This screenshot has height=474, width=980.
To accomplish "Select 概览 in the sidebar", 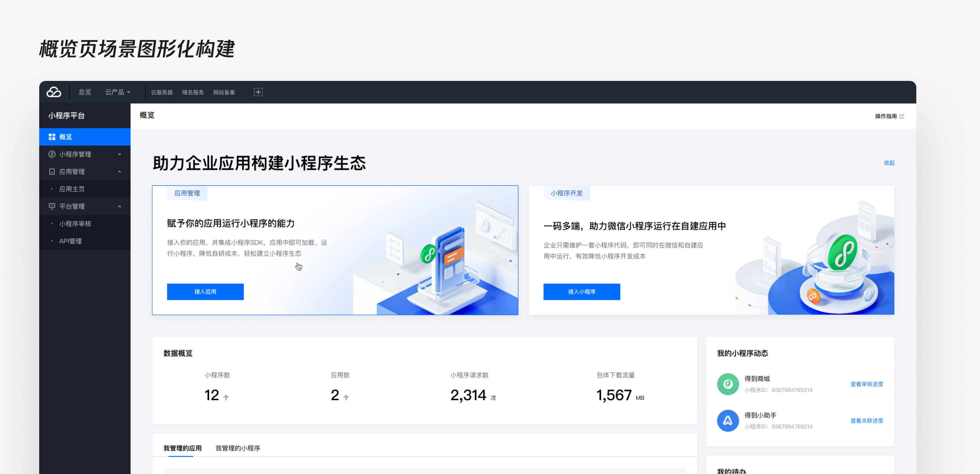I will click(x=84, y=137).
